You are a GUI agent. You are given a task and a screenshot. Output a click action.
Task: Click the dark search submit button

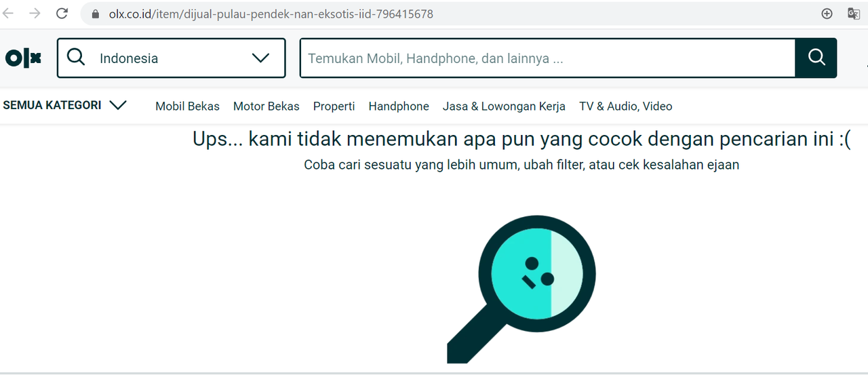(816, 58)
